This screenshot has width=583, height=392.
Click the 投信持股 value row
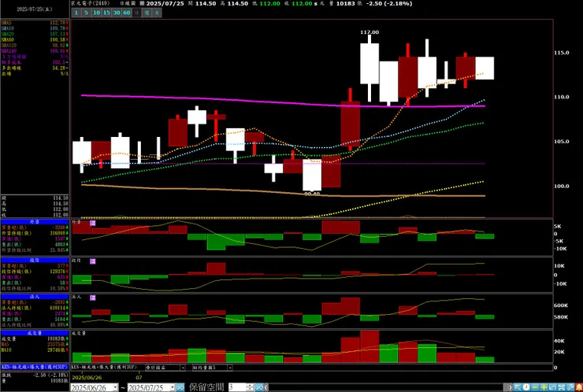tap(35, 272)
